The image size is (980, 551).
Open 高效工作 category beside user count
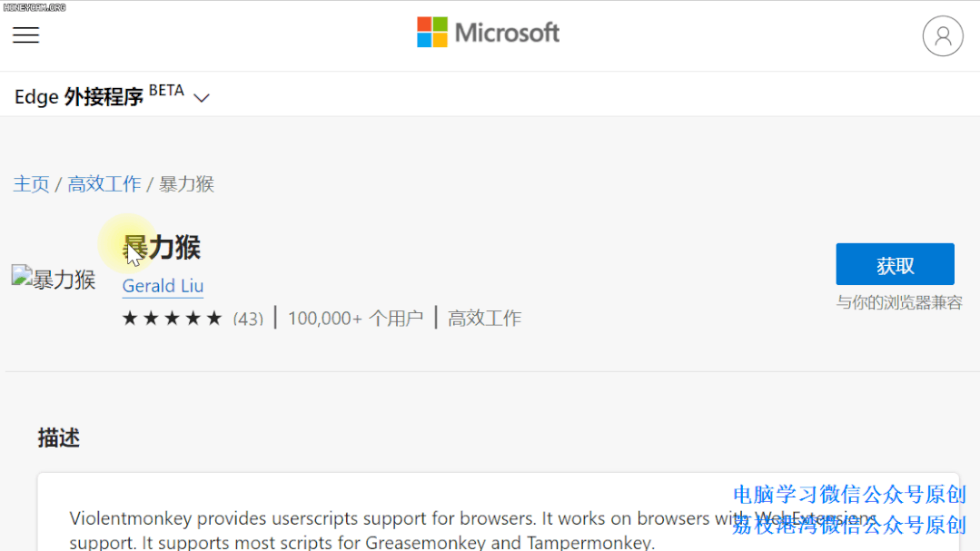(x=484, y=319)
